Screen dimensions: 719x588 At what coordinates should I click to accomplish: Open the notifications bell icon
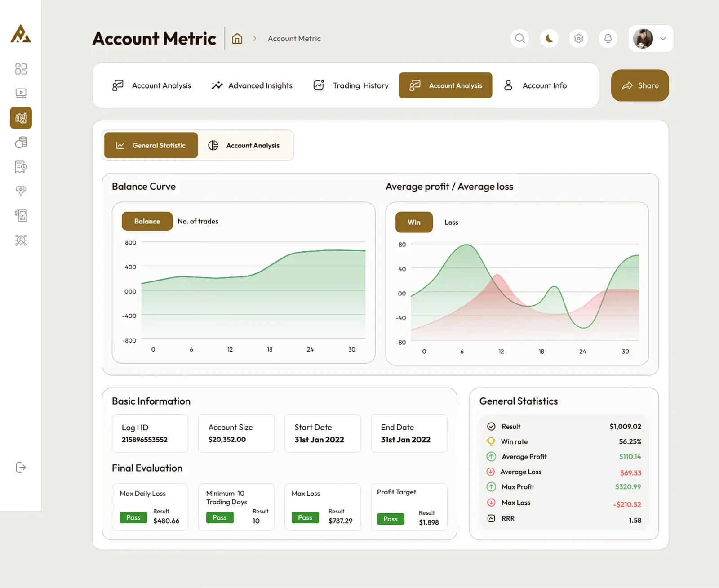click(x=608, y=39)
